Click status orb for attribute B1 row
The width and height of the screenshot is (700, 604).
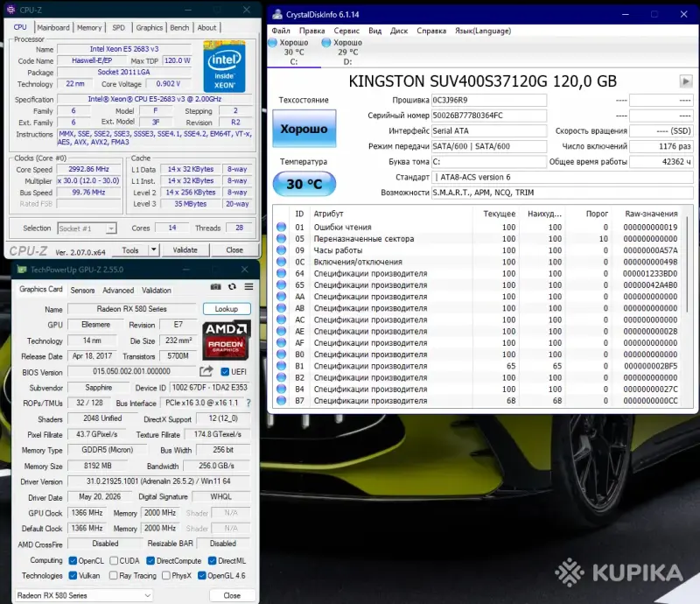281,366
